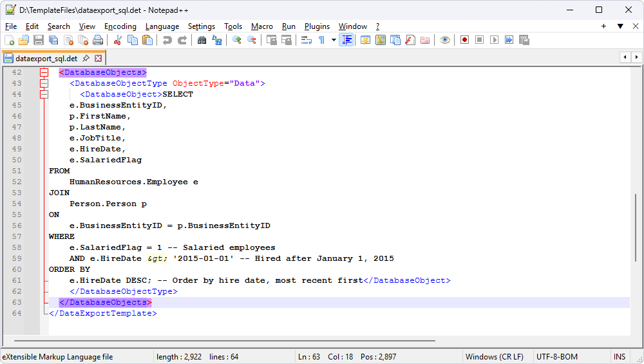This screenshot has width=644, height=364.
Task: Redo with the Redo arrow icon
Action: coord(182,40)
